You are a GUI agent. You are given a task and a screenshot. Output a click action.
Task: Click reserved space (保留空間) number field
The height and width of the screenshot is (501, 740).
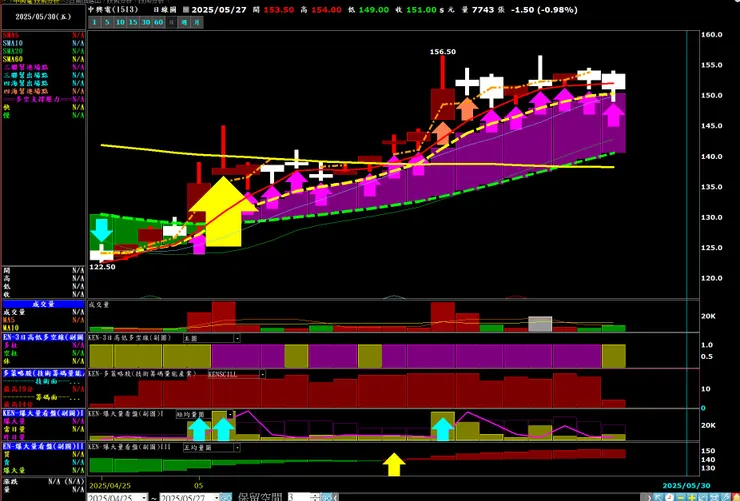[300, 498]
